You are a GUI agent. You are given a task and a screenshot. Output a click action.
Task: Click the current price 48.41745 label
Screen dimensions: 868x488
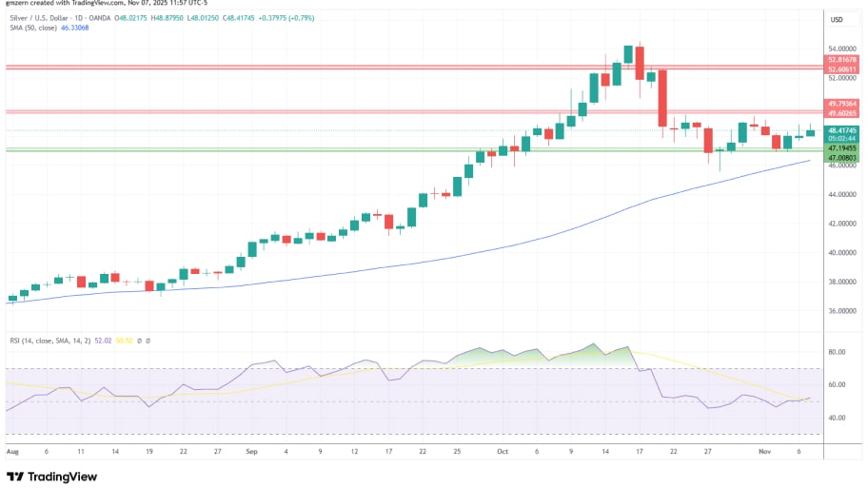click(x=842, y=129)
